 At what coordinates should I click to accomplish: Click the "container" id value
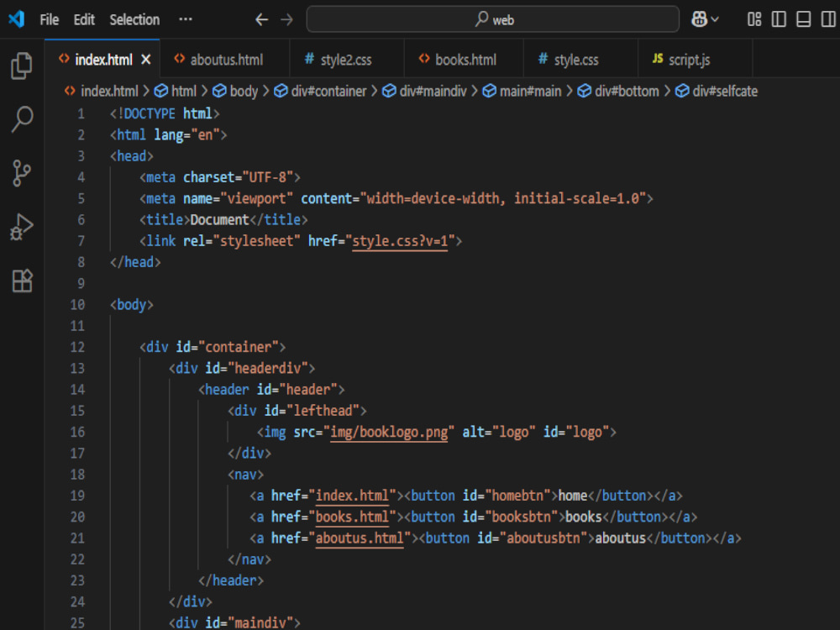tap(239, 347)
